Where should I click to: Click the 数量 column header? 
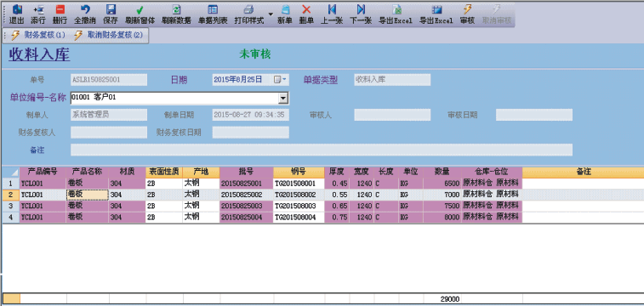(442, 172)
